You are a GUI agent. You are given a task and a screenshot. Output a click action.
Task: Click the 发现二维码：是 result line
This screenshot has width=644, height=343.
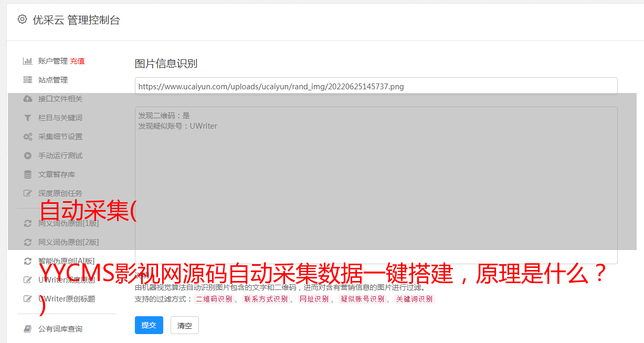pos(164,116)
